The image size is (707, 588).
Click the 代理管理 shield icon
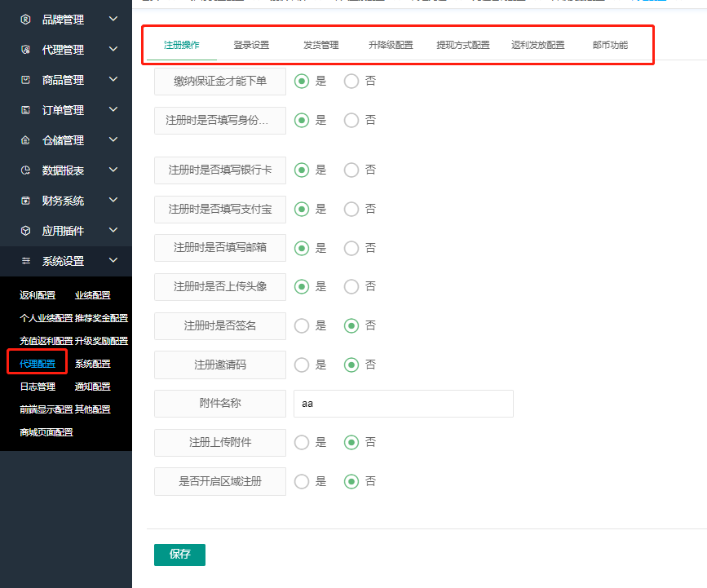(25, 50)
